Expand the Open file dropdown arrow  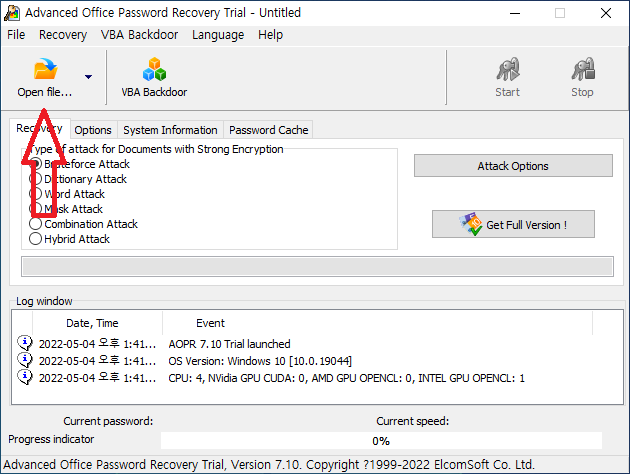88,76
